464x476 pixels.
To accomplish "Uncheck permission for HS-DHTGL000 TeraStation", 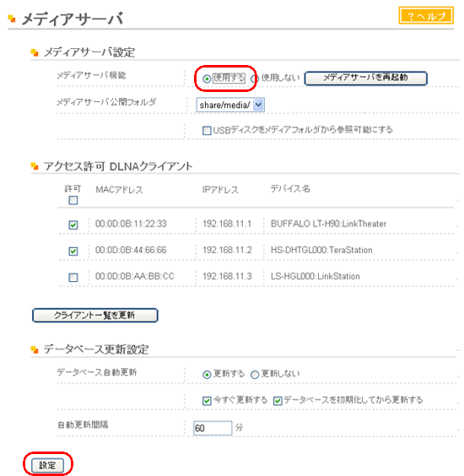I will pos(73,252).
